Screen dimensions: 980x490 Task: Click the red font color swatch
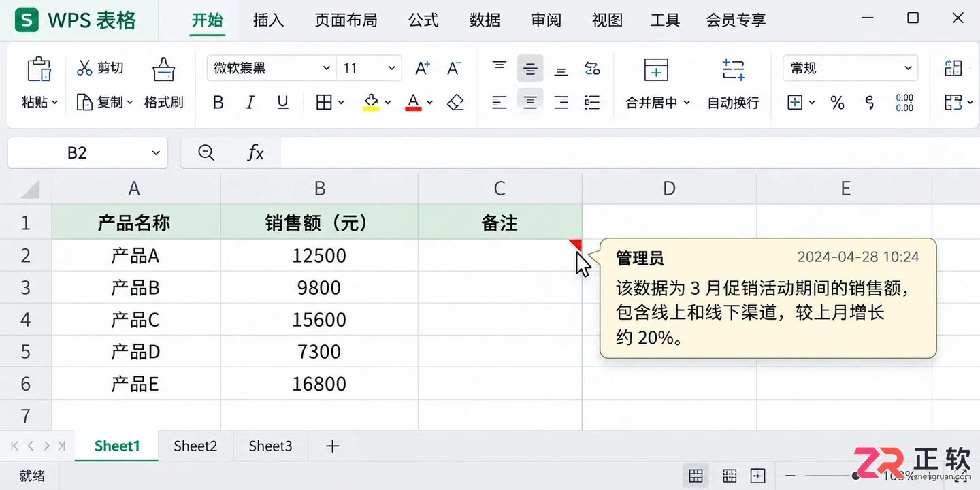coord(413,103)
